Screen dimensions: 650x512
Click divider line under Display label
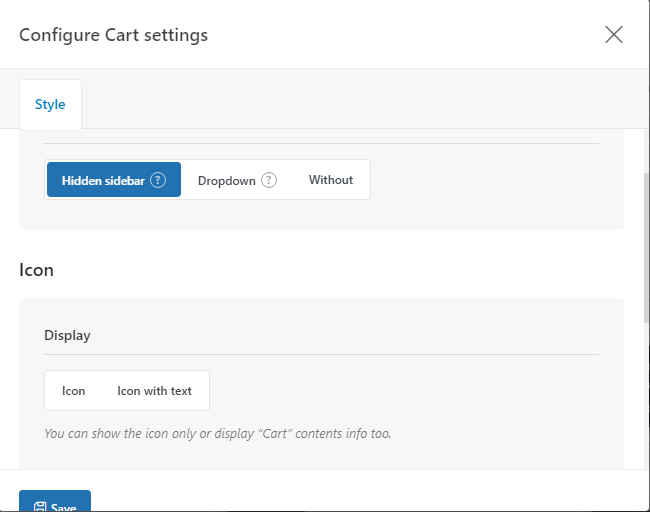pos(321,354)
